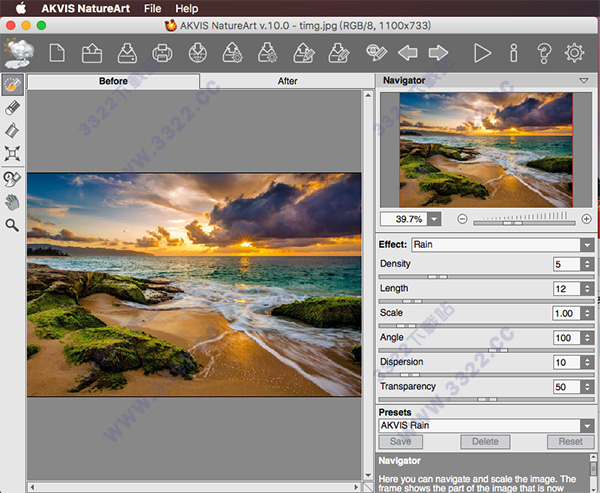The height and width of the screenshot is (493, 600).
Task: Click the Angle slider track
Action: pyautogui.click(x=486, y=350)
